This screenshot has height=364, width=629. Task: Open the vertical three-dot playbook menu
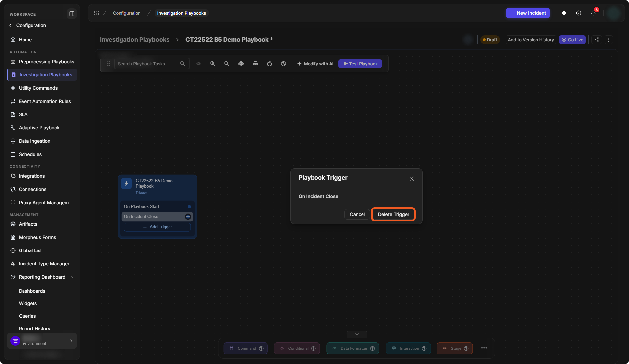coord(609,40)
